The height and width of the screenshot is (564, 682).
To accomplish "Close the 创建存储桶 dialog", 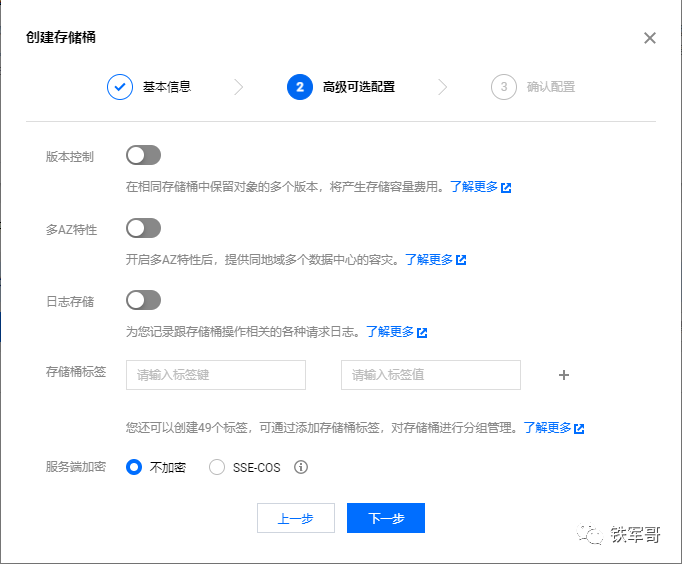I will pos(650,38).
